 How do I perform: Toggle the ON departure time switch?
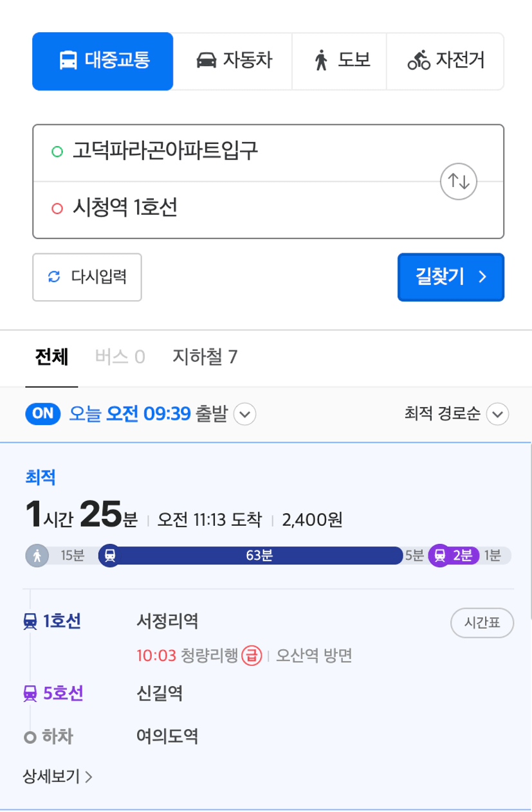pos(43,414)
